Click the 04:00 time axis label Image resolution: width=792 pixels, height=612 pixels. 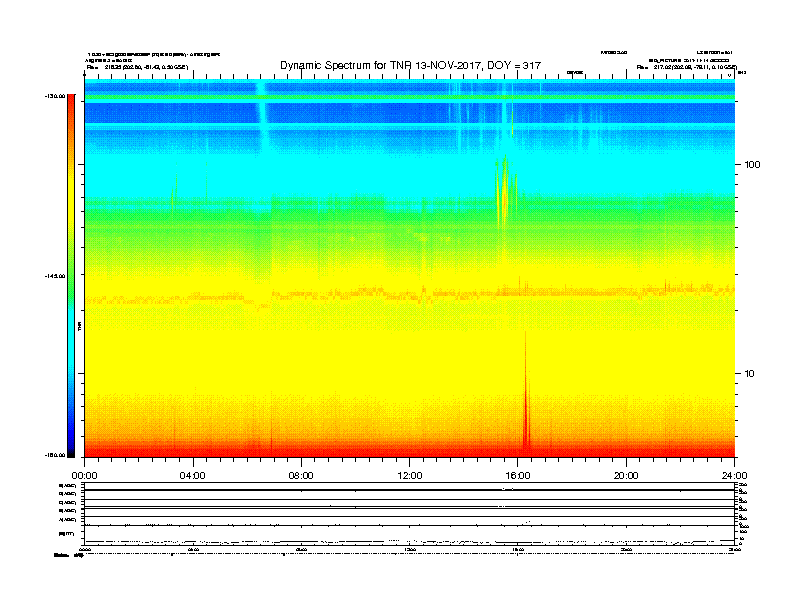pos(193,476)
